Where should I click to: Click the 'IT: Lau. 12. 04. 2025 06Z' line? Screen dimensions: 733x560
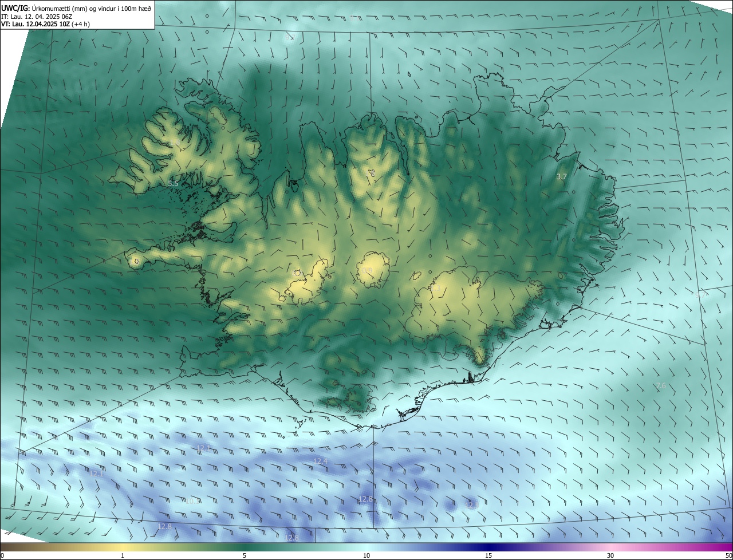(x=37, y=16)
